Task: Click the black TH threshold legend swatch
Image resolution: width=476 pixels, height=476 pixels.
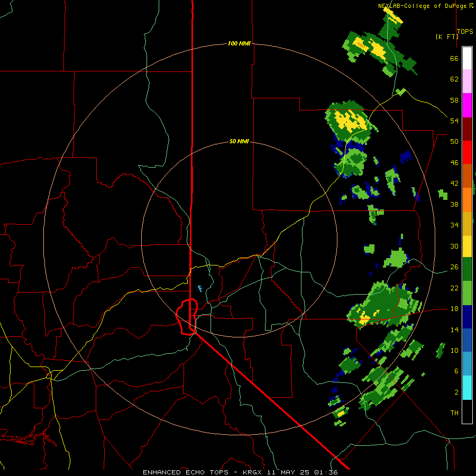Action: (467, 411)
